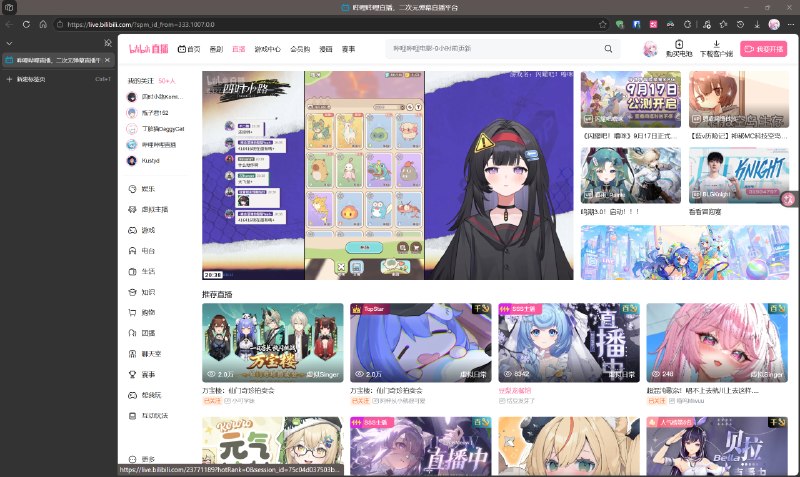Click the browser address bar
This screenshot has width=800, height=477.
[327, 24]
